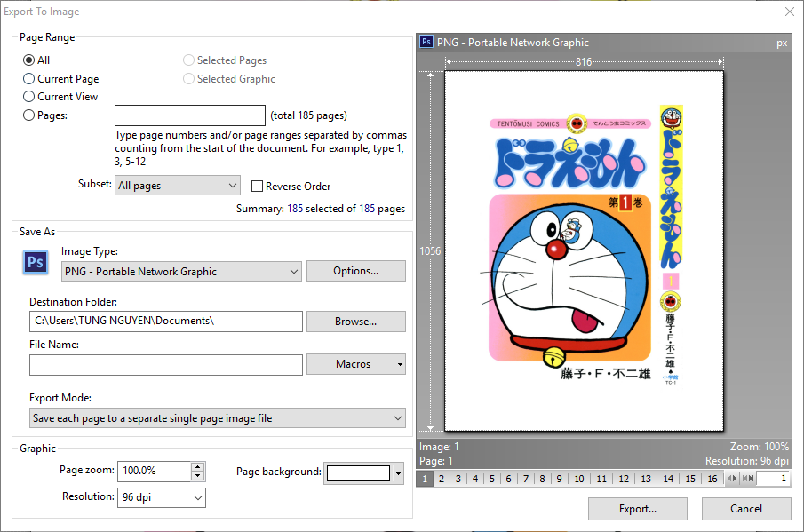Click the '(total 185 pages)' text
This screenshot has width=804, height=532.
[308, 115]
